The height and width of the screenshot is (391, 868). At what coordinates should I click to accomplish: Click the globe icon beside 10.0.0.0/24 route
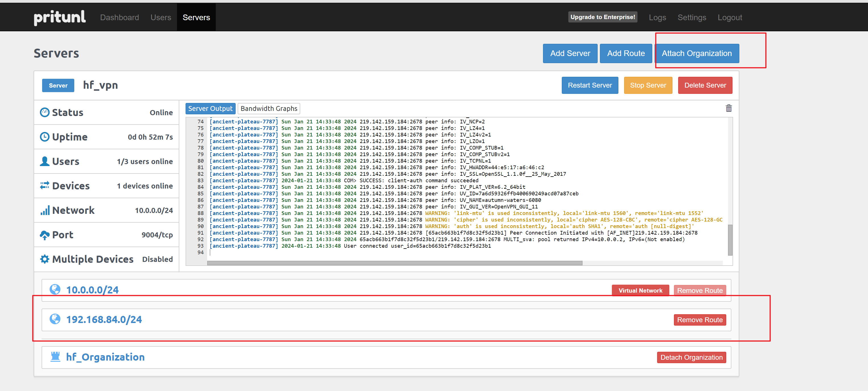55,289
